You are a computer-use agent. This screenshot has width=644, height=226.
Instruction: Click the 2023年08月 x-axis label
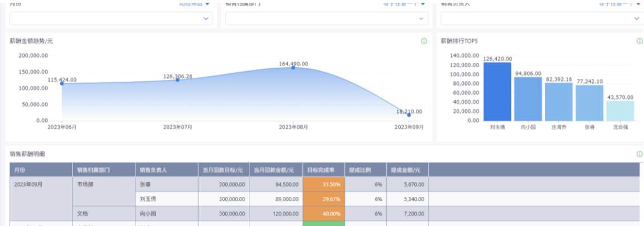293,128
